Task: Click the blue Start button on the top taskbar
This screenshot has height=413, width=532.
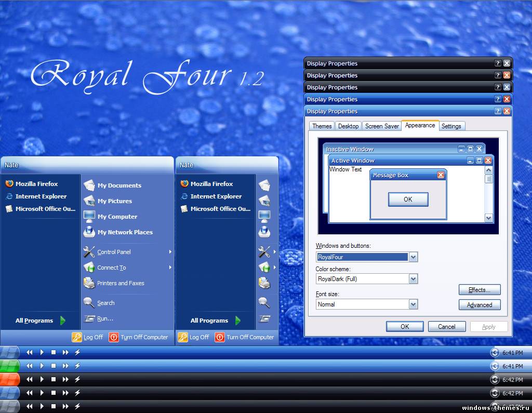Action: [x=10, y=352]
